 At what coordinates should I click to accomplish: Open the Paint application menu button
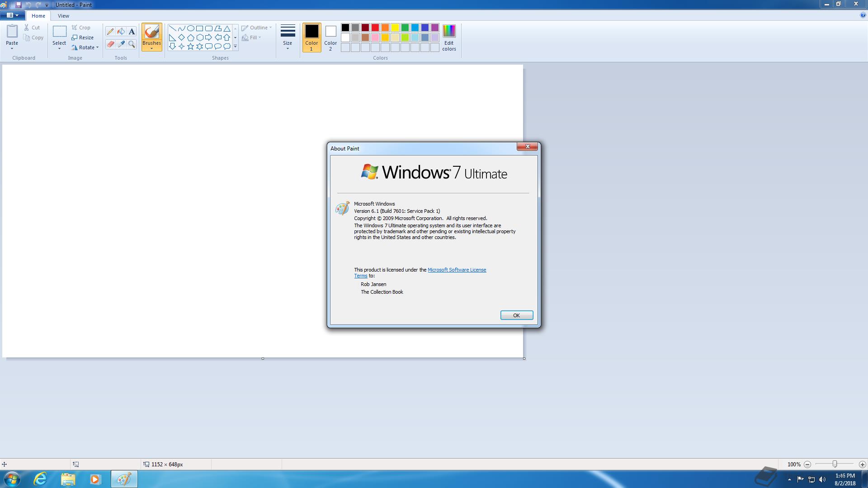pyautogui.click(x=13, y=15)
